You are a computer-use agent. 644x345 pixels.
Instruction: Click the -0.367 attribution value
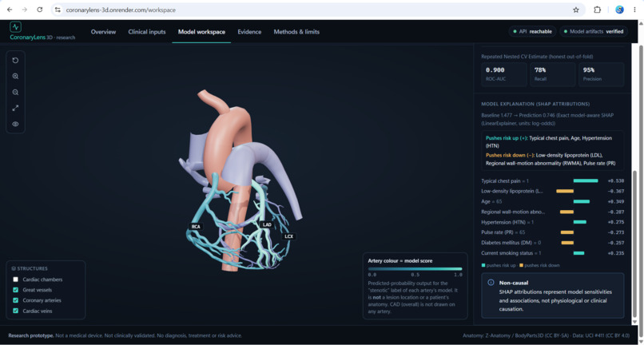[616, 191]
